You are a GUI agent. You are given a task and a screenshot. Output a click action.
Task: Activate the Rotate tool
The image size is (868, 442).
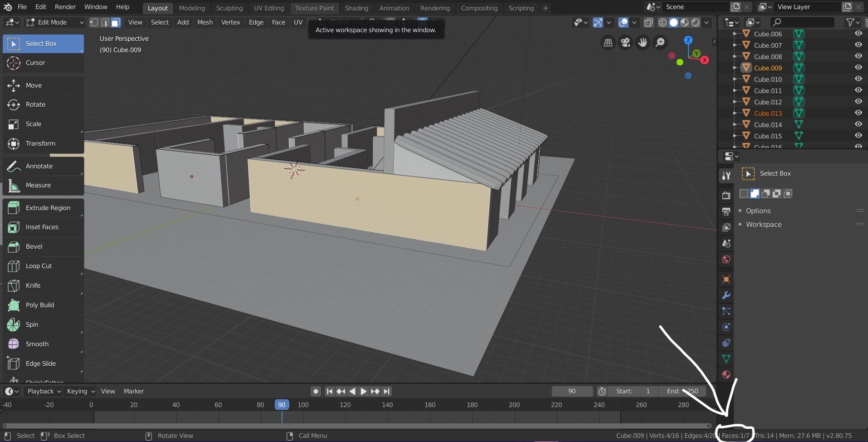(35, 104)
